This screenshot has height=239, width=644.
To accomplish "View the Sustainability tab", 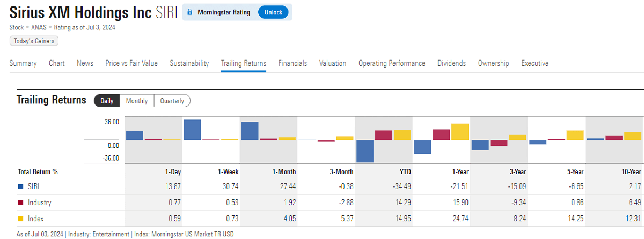I will pyautogui.click(x=189, y=63).
